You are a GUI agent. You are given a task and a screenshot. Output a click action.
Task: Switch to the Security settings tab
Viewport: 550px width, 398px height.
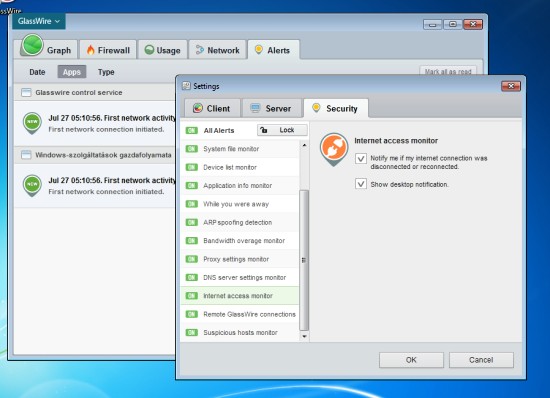pos(336,108)
